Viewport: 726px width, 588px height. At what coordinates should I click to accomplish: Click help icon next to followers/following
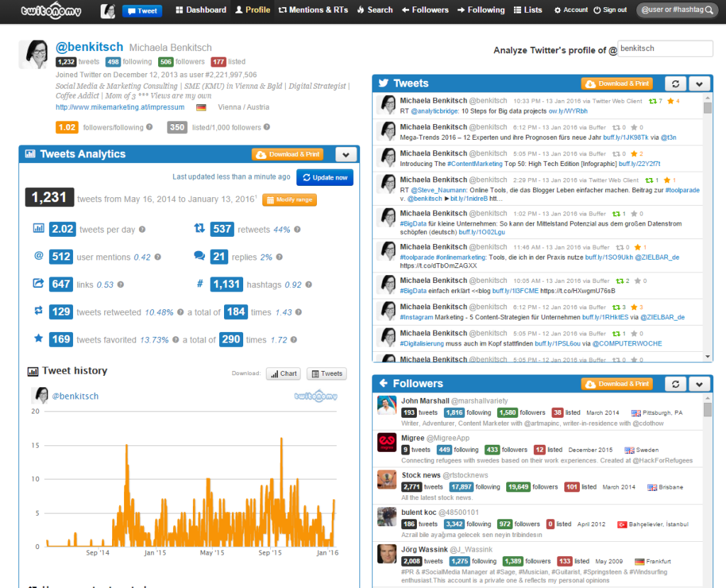(150, 127)
